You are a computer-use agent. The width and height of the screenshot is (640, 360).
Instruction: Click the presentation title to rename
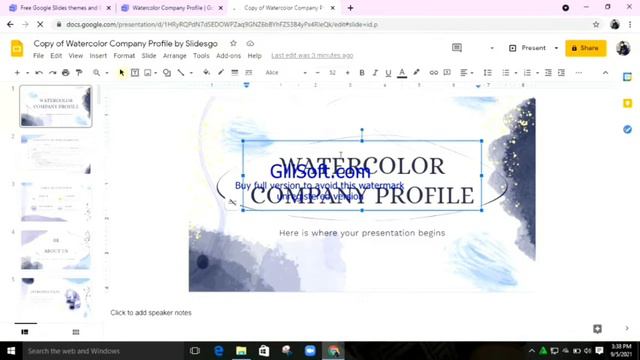click(x=125, y=43)
